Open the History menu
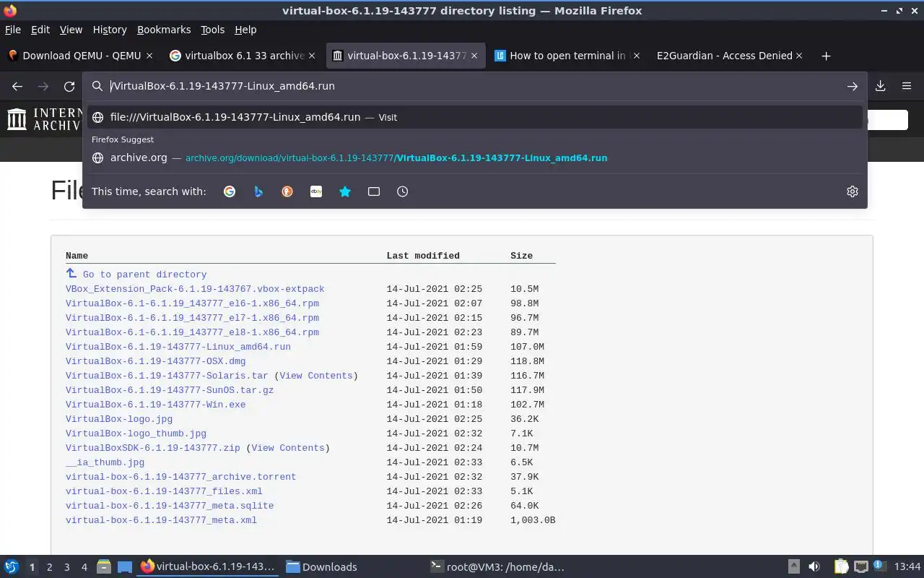 110,30
